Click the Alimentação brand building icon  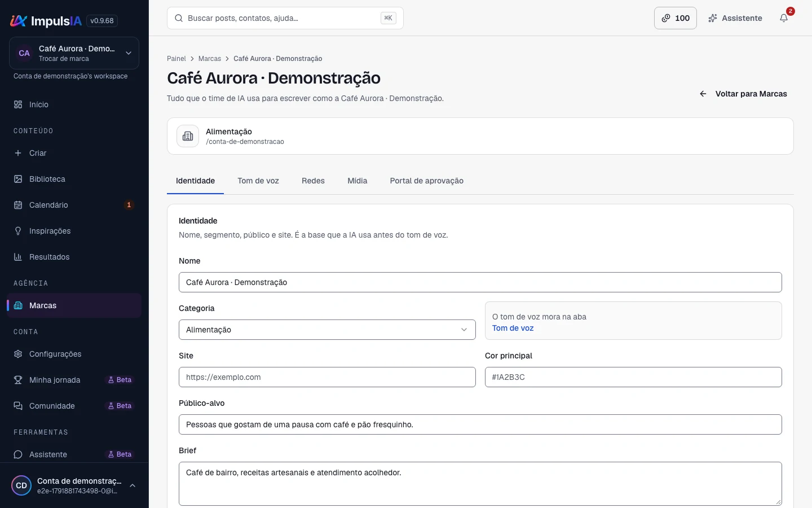pyautogui.click(x=188, y=136)
